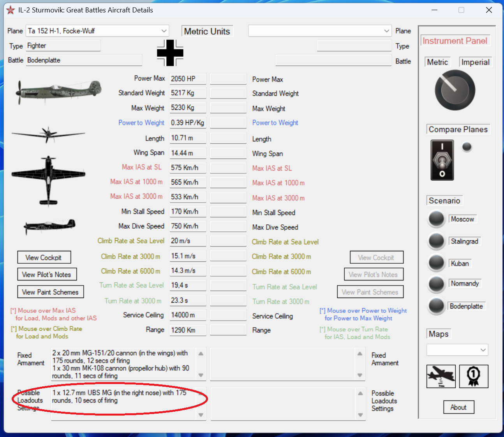Click the red star app icon
Screen dimensions: 504x437
pos(11,10)
